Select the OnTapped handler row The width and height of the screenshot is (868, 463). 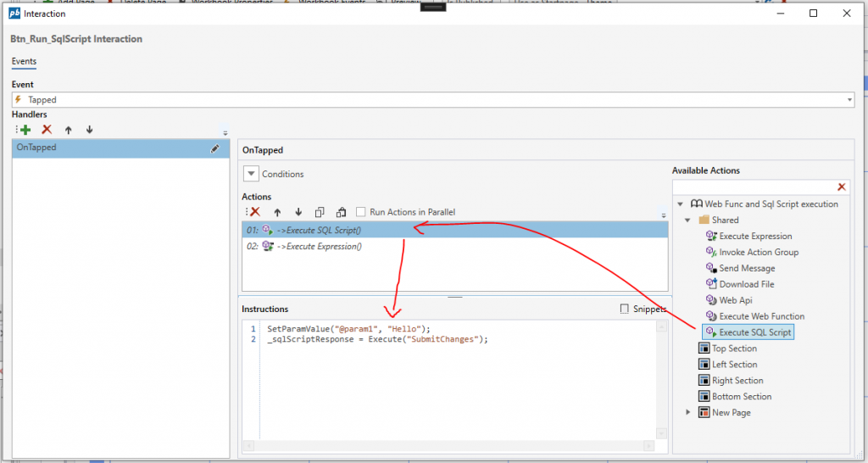click(x=120, y=148)
